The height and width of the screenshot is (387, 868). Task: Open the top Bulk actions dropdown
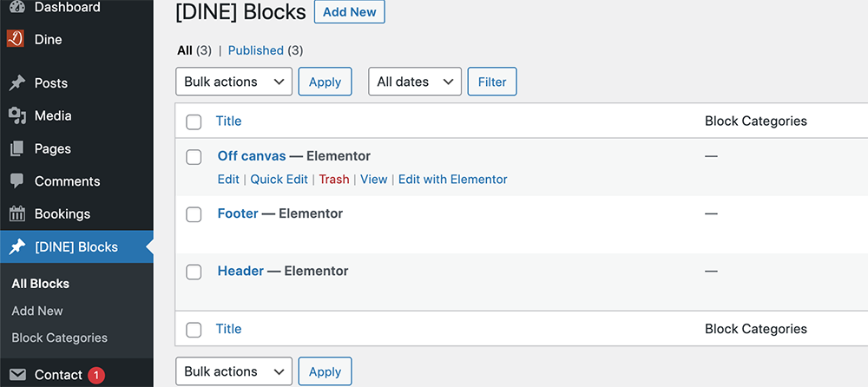[x=233, y=82]
